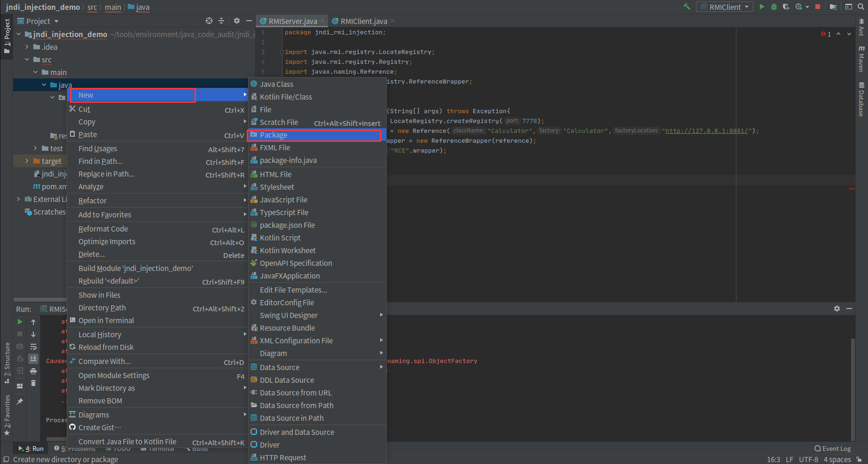Toggle the Favorites tool window

pos(7,415)
